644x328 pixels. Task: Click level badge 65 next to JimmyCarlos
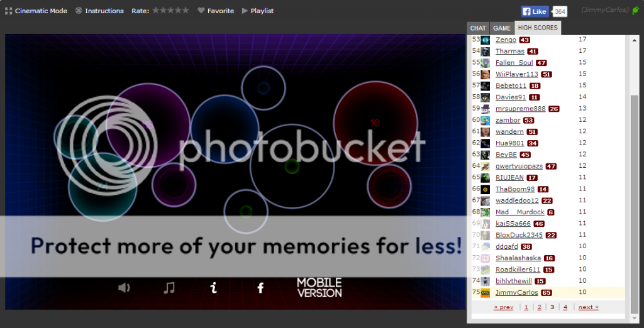547,293
